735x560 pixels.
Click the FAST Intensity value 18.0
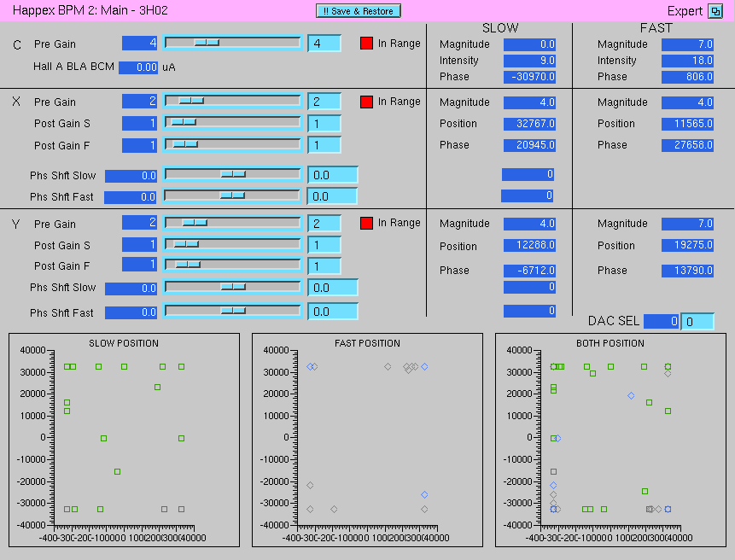click(x=688, y=61)
